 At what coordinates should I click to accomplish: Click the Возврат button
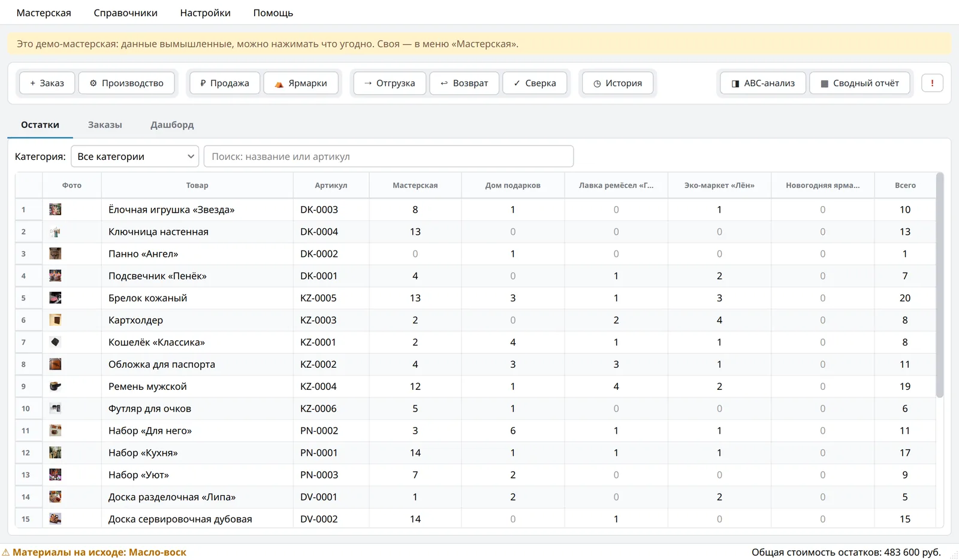point(465,83)
